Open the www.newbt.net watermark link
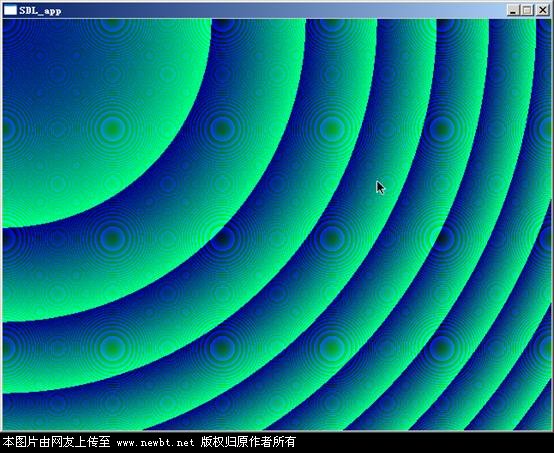 [155, 442]
